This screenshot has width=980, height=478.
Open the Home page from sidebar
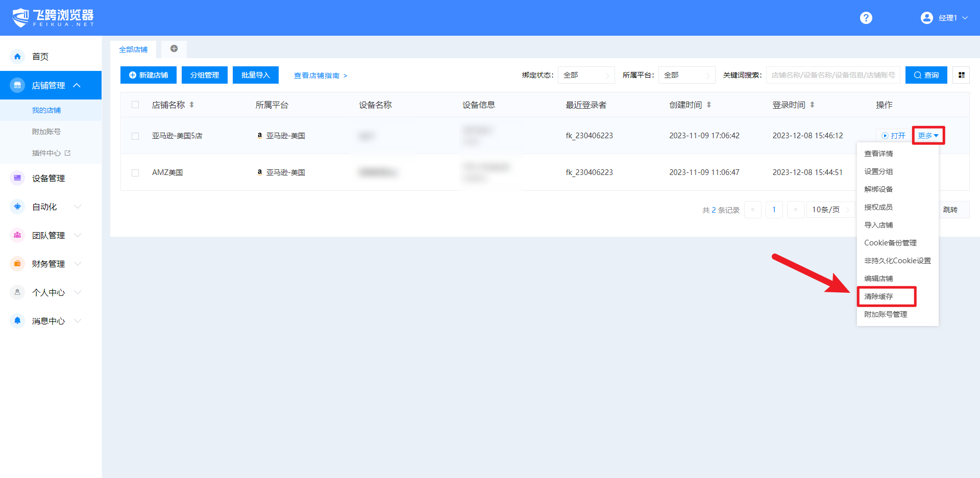40,57
